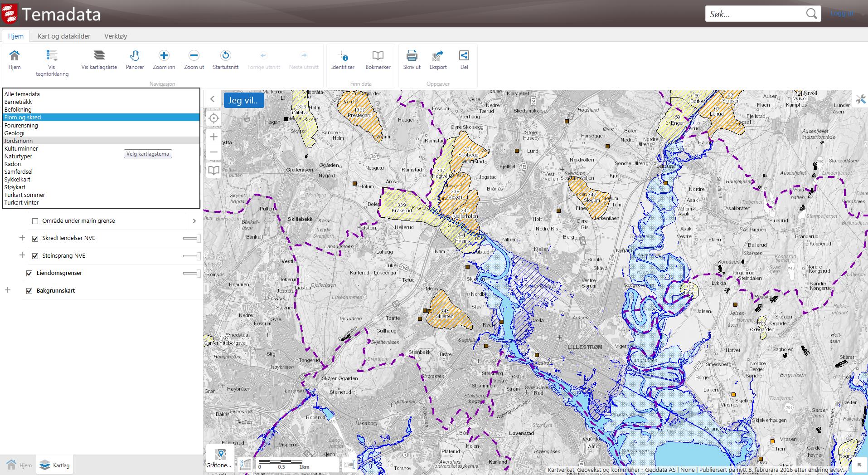
Task: Export the map with Eksport
Action: tap(438, 60)
